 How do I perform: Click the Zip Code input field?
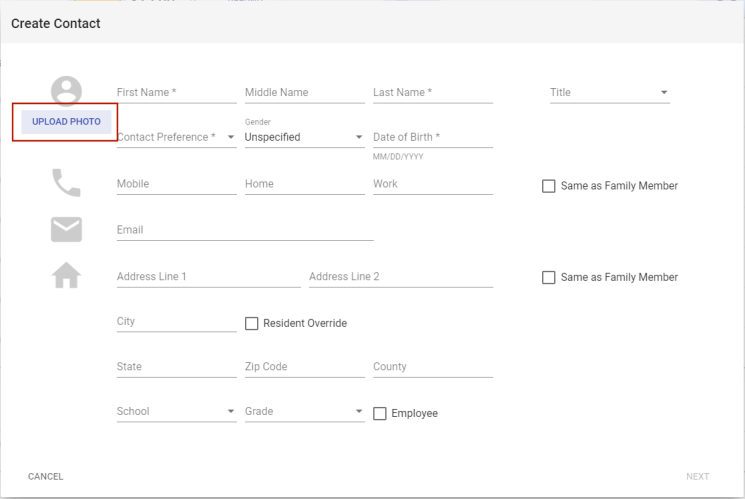coord(304,367)
